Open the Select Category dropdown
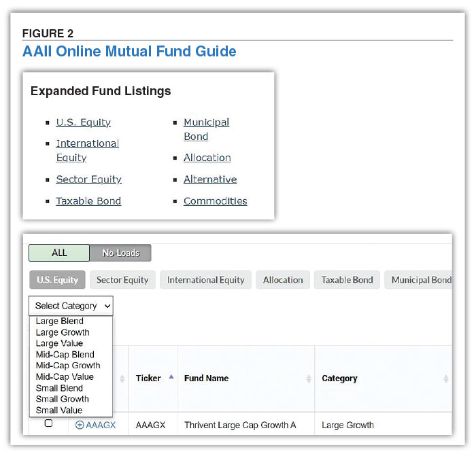476x458 pixels. pyautogui.click(x=71, y=306)
